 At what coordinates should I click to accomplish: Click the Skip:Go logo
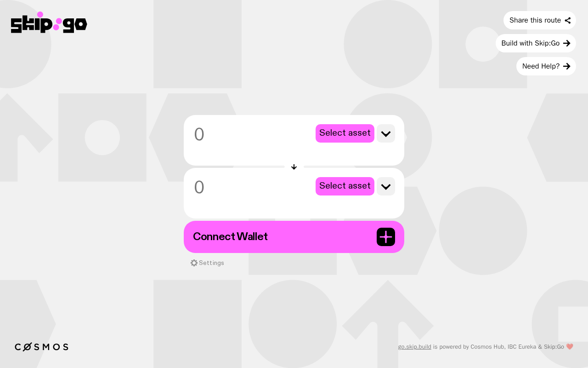point(49,23)
